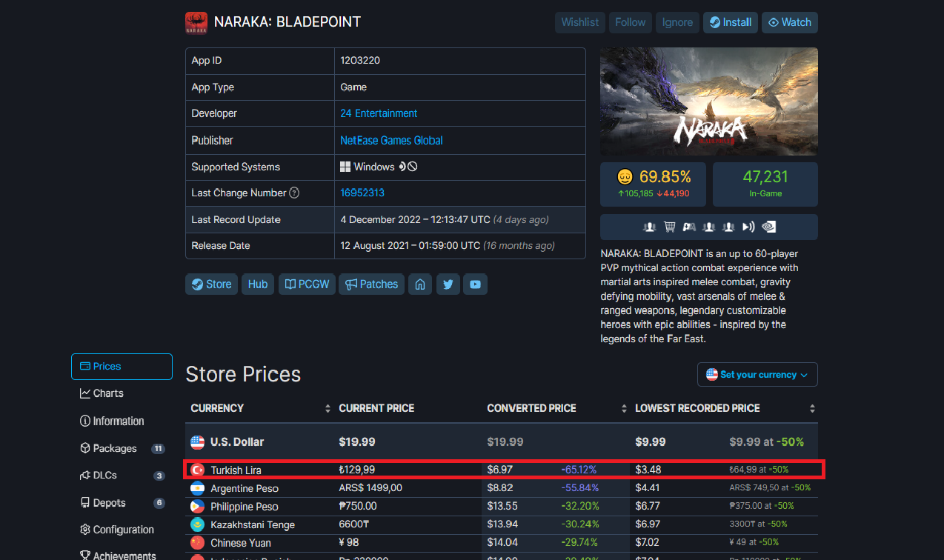Open the Twitter icon link

pyautogui.click(x=448, y=284)
